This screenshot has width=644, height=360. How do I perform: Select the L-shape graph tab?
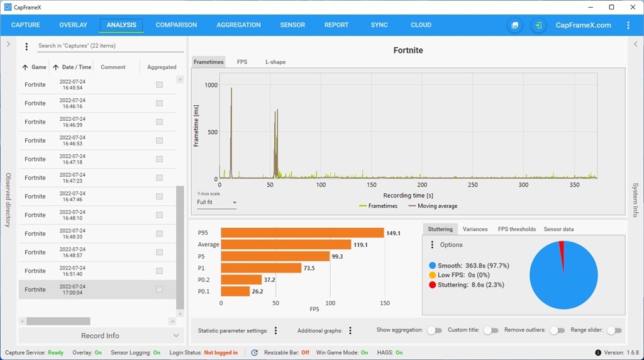[x=275, y=62]
